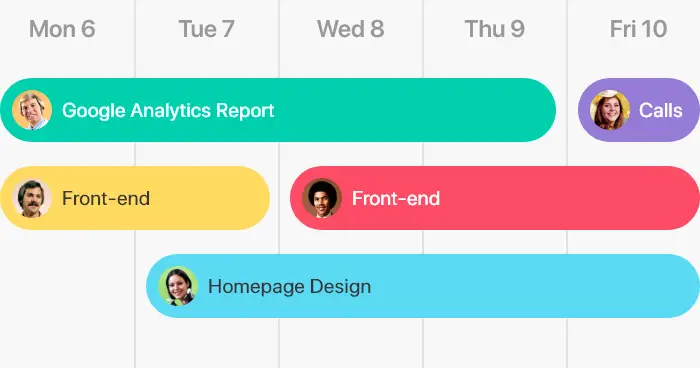700x368 pixels.
Task: Click the avatar on red Front-end task
Action: click(322, 198)
